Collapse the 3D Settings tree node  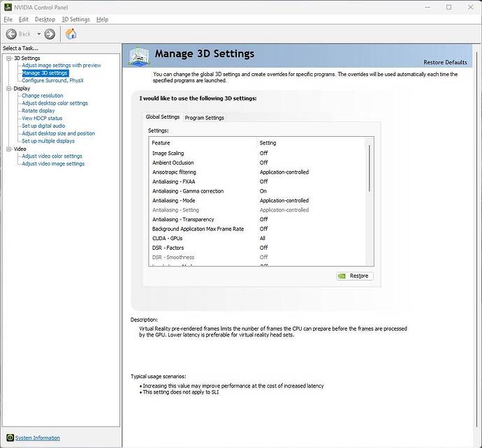(x=9, y=58)
